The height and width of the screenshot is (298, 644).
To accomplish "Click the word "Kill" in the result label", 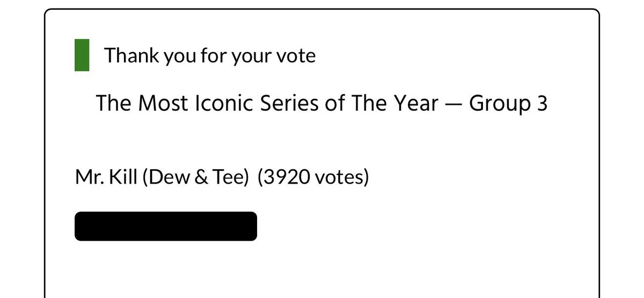I will 124,177.
